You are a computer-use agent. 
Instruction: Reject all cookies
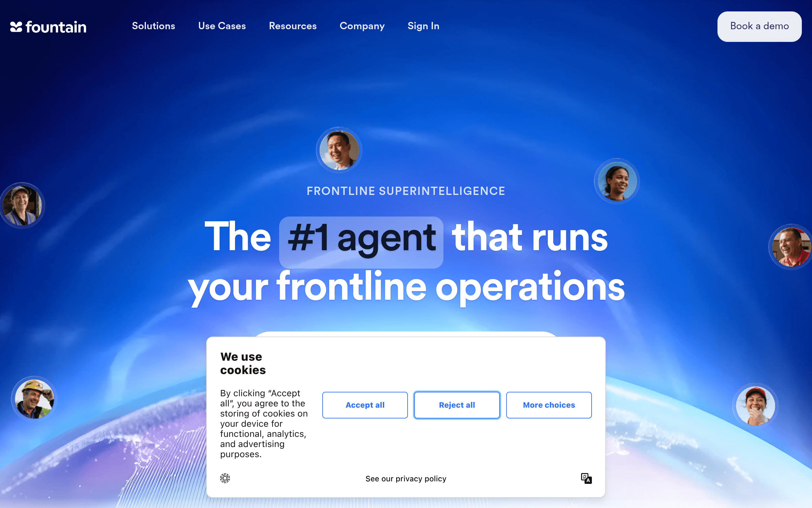457,405
